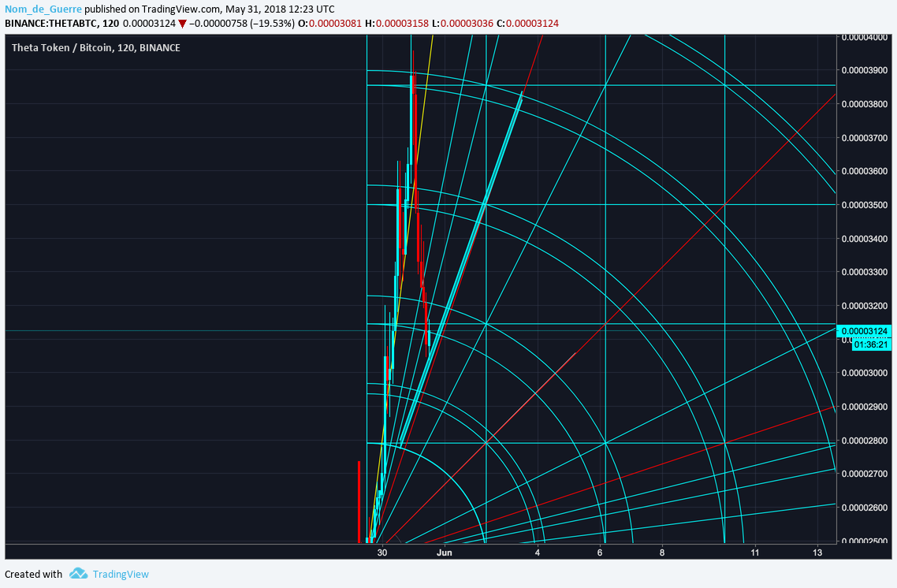Click the 0.00003300 price axis label

point(865,272)
